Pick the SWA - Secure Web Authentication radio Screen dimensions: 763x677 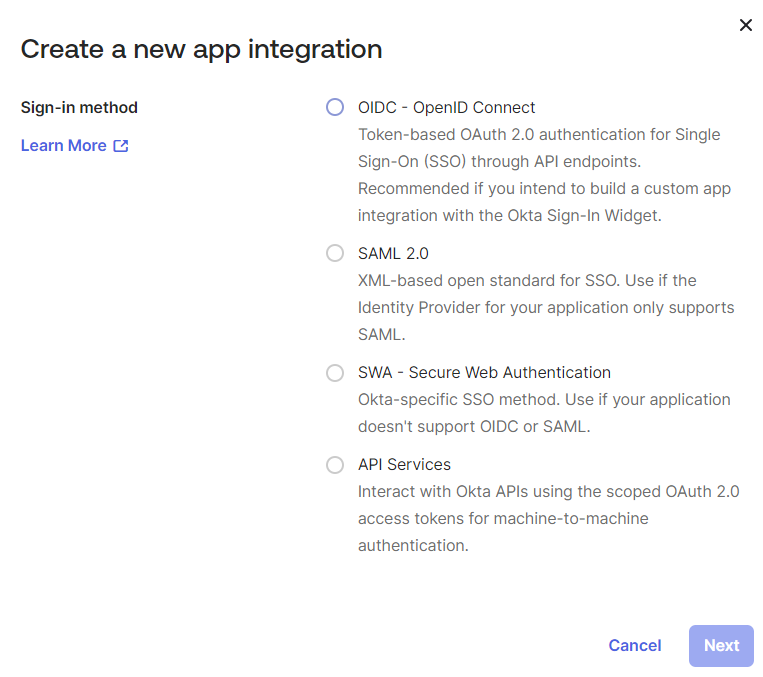tap(335, 373)
